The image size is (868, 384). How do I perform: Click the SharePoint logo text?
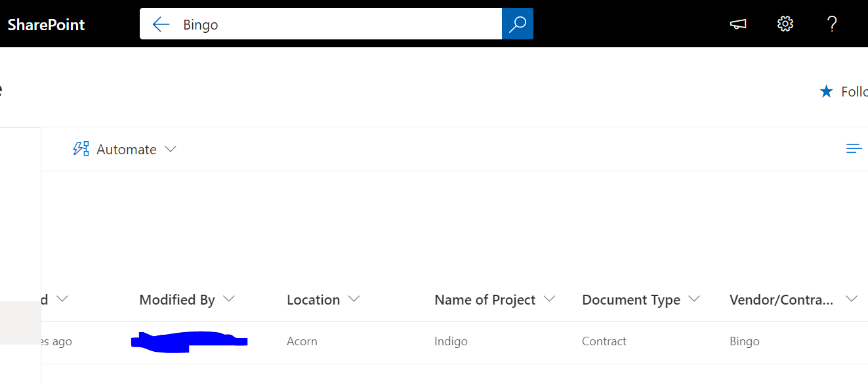pos(46,24)
